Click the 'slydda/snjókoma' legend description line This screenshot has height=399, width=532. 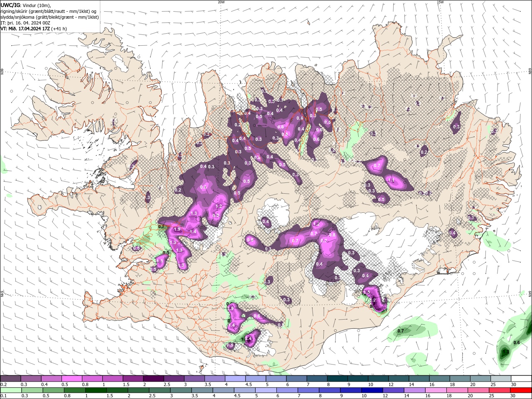click(x=50, y=17)
